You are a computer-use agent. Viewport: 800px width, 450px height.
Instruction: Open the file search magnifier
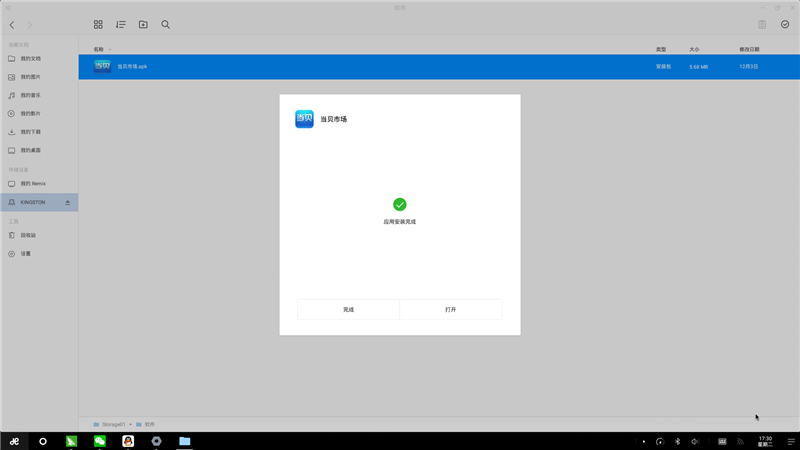(165, 24)
